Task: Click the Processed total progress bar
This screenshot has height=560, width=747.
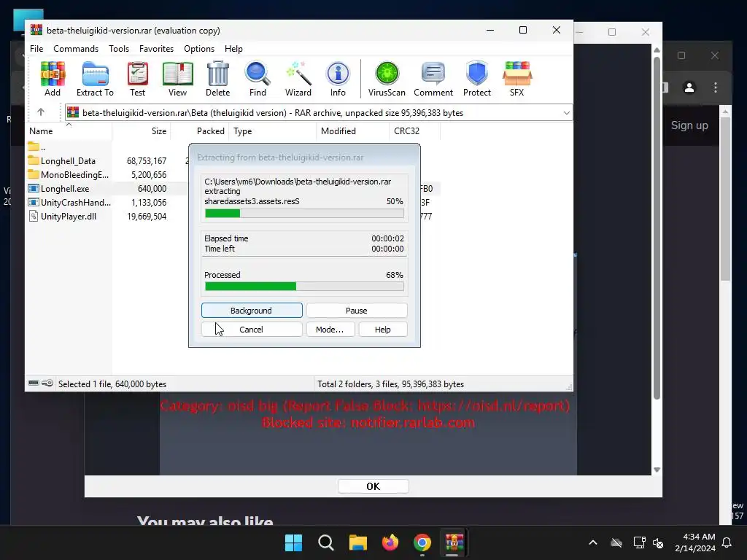Action: tap(304, 286)
